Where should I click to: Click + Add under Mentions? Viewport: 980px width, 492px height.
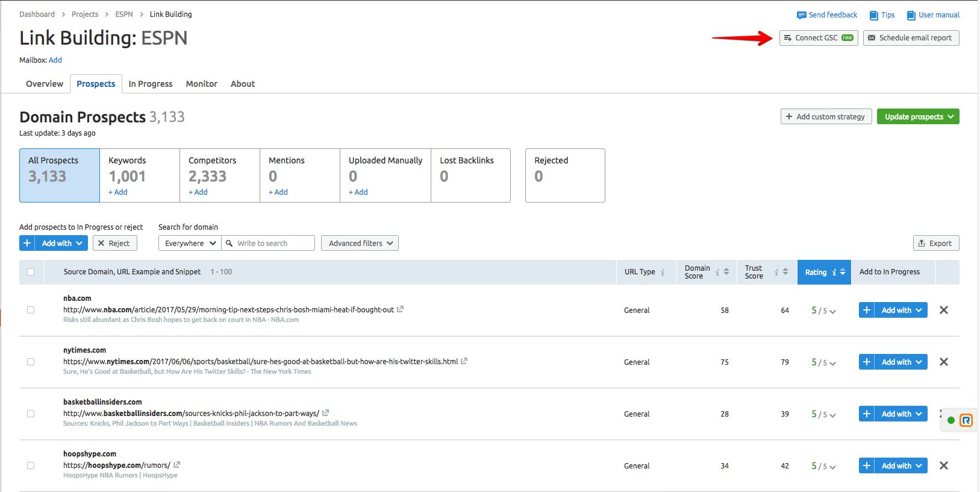coord(278,192)
